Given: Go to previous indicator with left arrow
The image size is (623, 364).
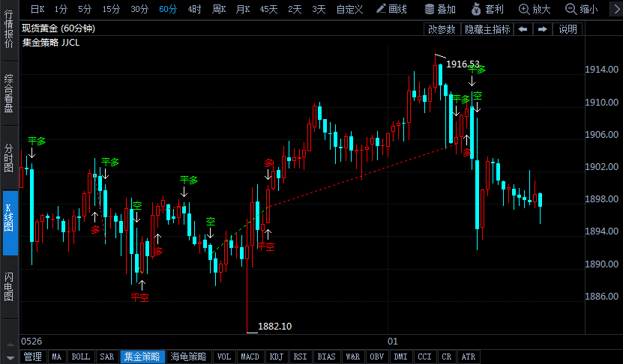Looking at the screenshot, I should 523,29.
